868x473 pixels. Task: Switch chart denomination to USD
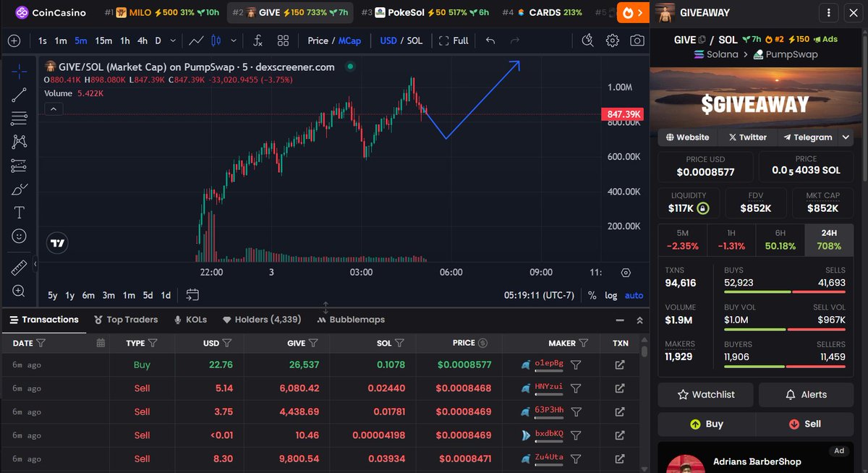(x=388, y=41)
